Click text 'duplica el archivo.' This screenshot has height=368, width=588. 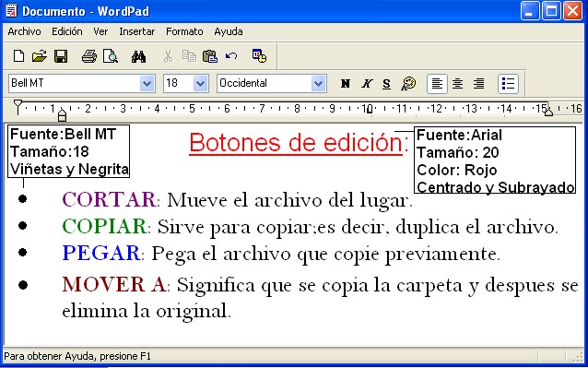point(477,227)
